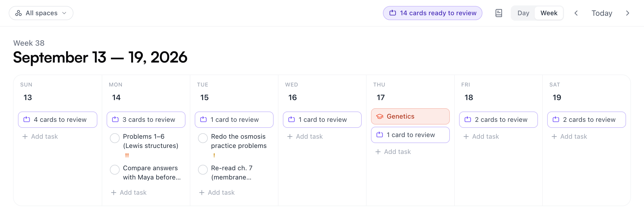Click the Week 38 label
This screenshot has height=223, width=644.
pyautogui.click(x=29, y=43)
